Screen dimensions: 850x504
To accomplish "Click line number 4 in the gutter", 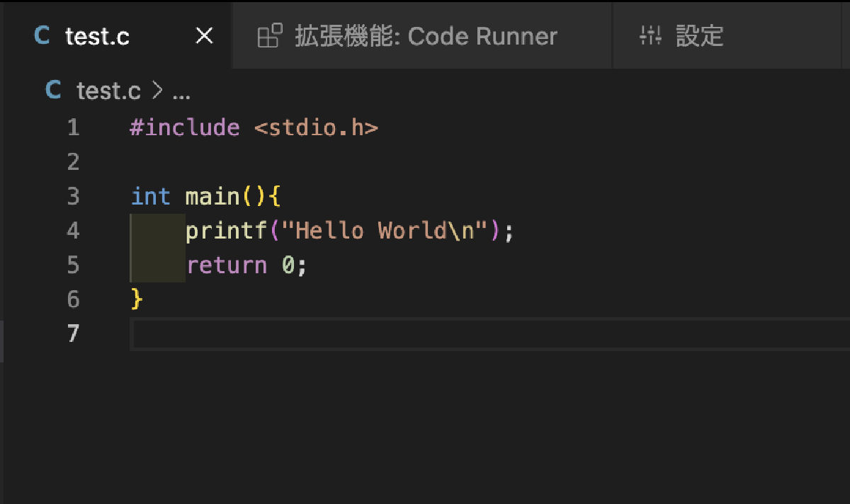I will tap(73, 230).
